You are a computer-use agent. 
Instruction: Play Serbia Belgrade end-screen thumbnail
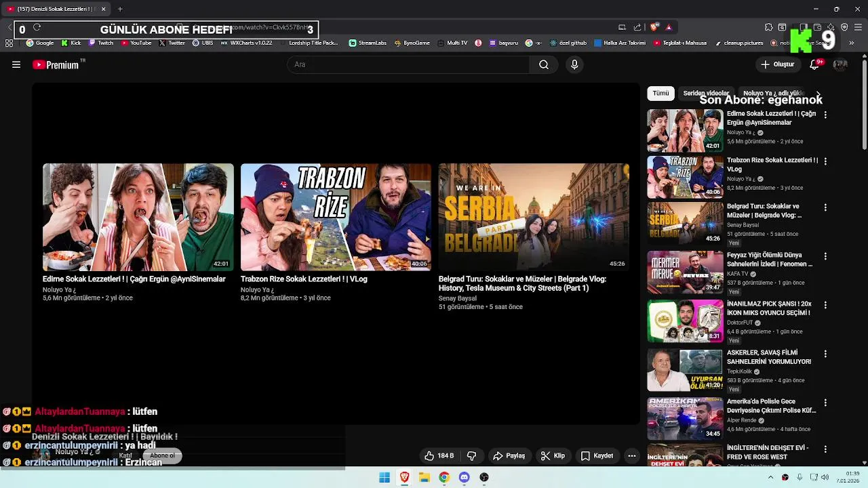point(534,217)
